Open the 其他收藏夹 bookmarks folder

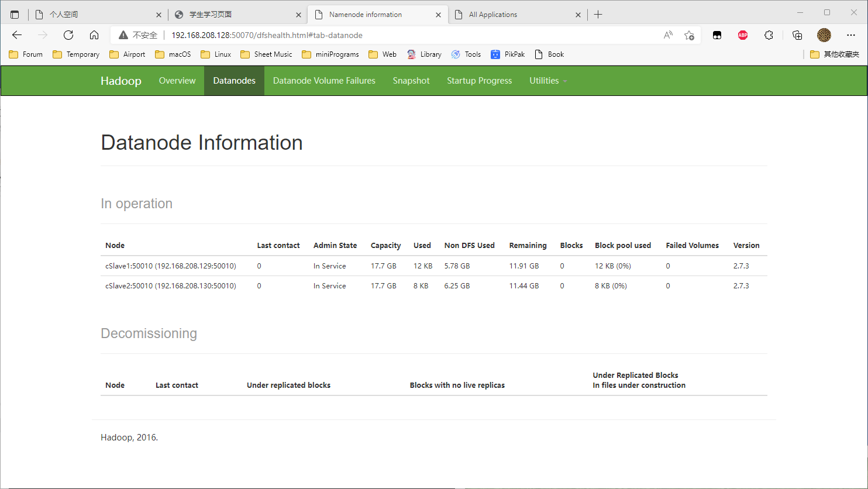(835, 54)
